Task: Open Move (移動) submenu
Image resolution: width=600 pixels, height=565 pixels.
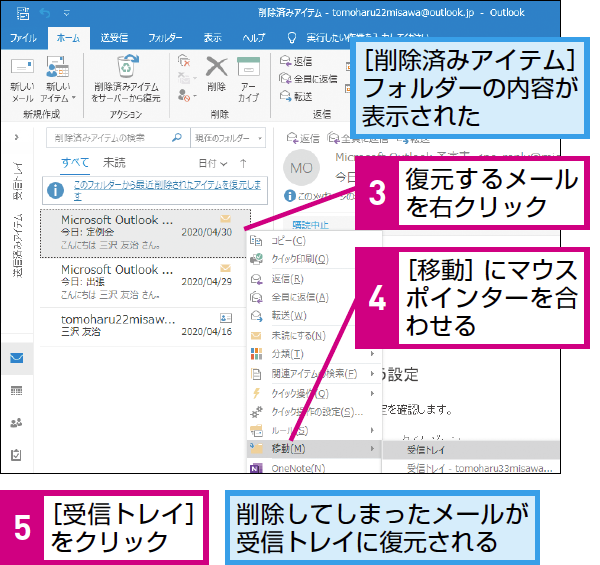Action: [314, 449]
